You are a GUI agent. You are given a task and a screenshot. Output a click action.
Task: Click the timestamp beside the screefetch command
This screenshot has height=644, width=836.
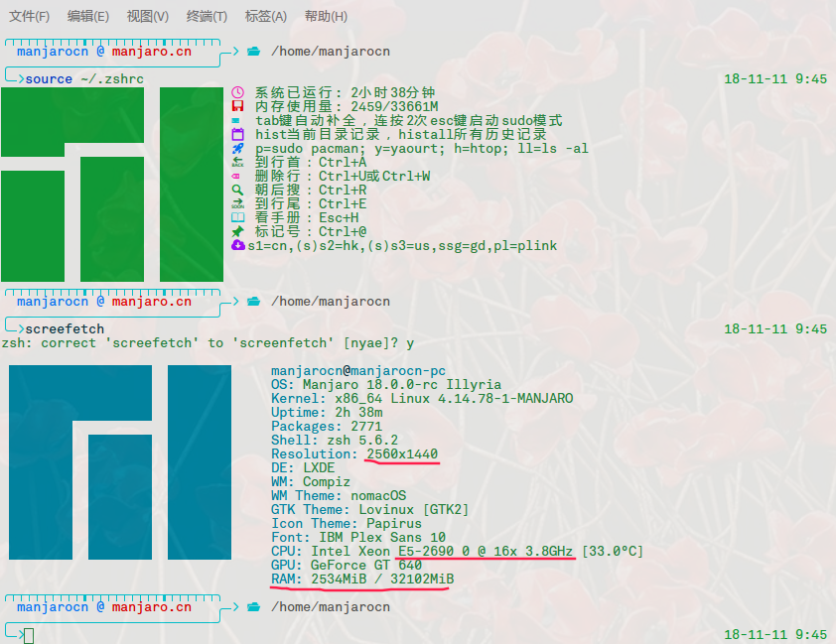(x=775, y=329)
